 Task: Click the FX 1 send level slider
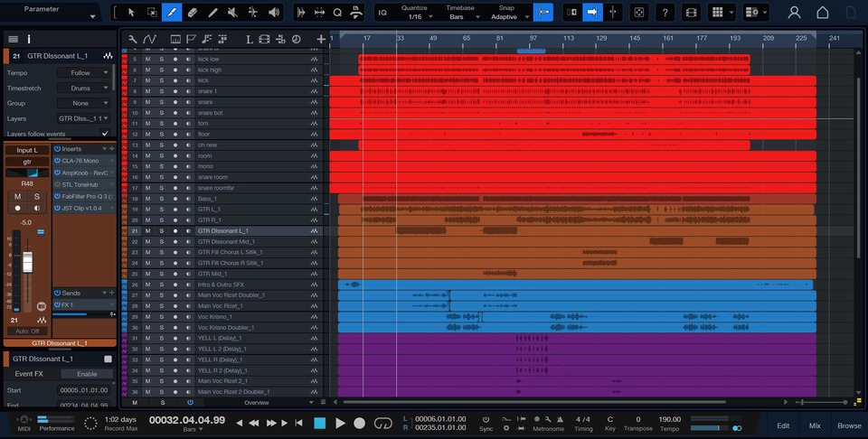click(x=80, y=314)
